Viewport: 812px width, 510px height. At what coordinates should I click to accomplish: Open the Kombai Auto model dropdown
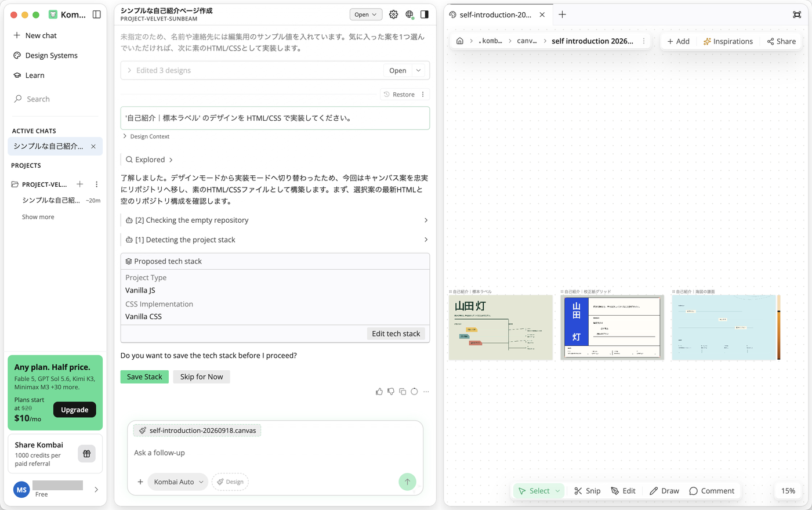(178, 482)
